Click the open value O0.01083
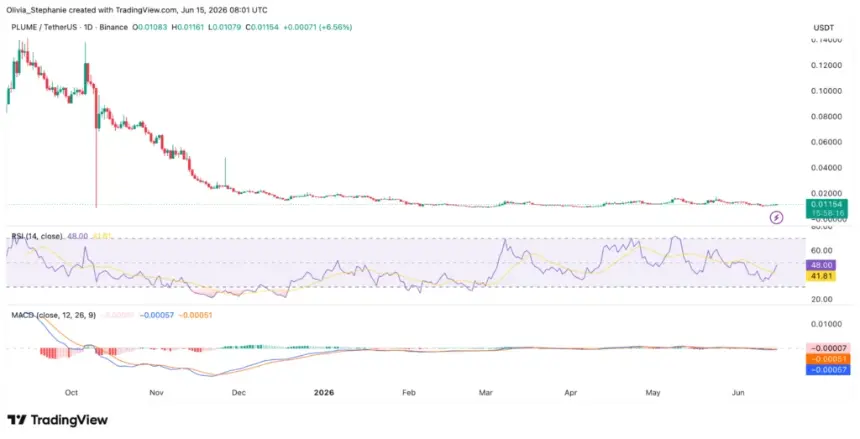This screenshot has height=439, width=860. tap(150, 27)
